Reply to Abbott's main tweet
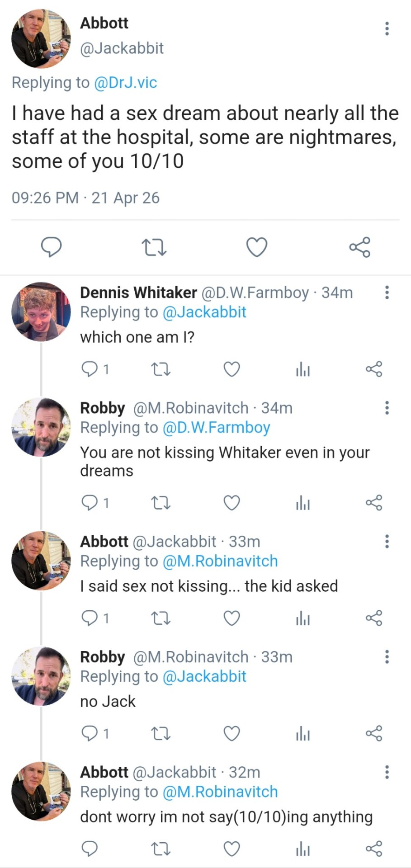 pos(52,247)
